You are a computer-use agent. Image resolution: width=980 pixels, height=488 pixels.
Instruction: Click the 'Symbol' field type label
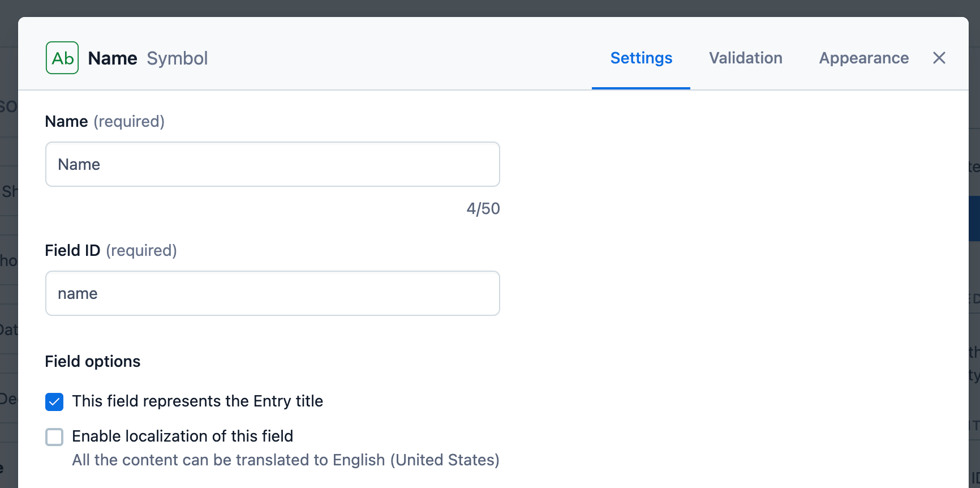177,58
